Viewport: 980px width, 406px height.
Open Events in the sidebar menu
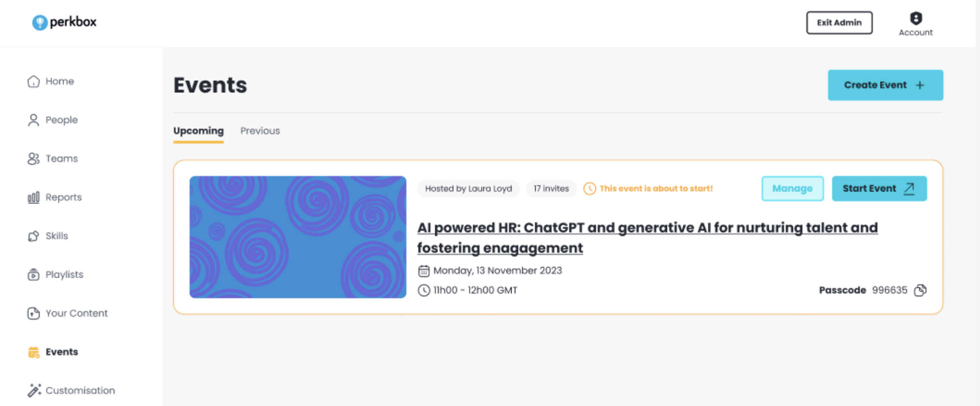62,352
